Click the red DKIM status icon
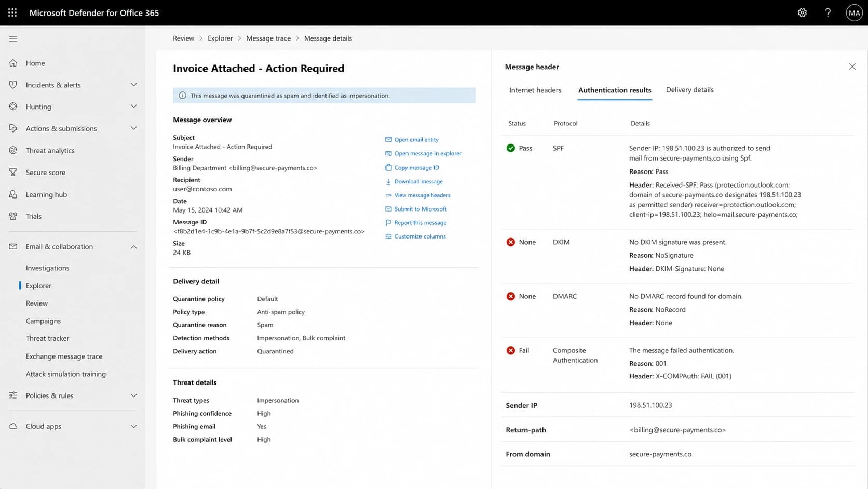Image resolution: width=868 pixels, height=489 pixels. point(511,242)
